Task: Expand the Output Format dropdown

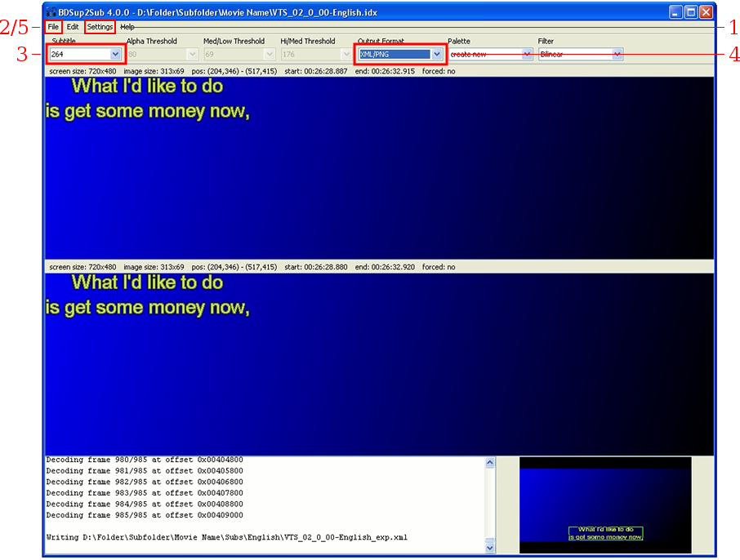Action: point(437,54)
